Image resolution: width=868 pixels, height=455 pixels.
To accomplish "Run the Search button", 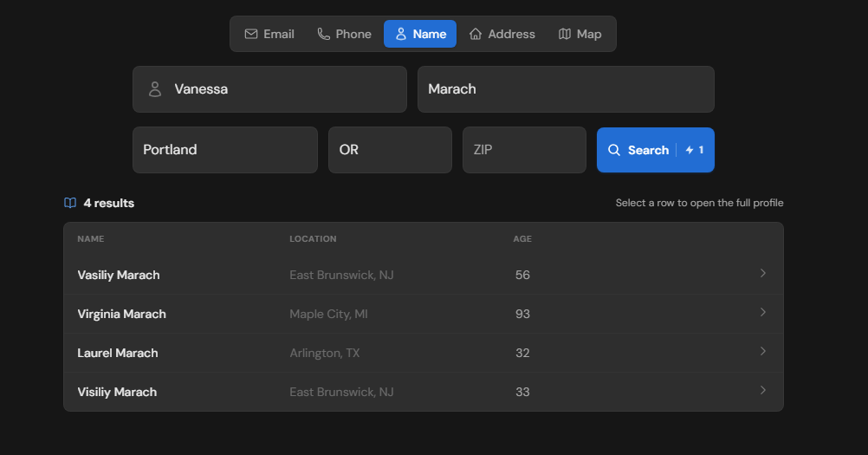I will coord(656,150).
